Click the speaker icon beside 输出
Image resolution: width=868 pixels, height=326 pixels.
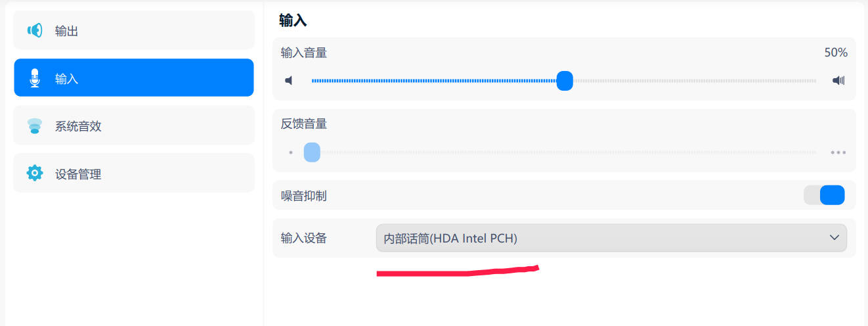(x=35, y=30)
